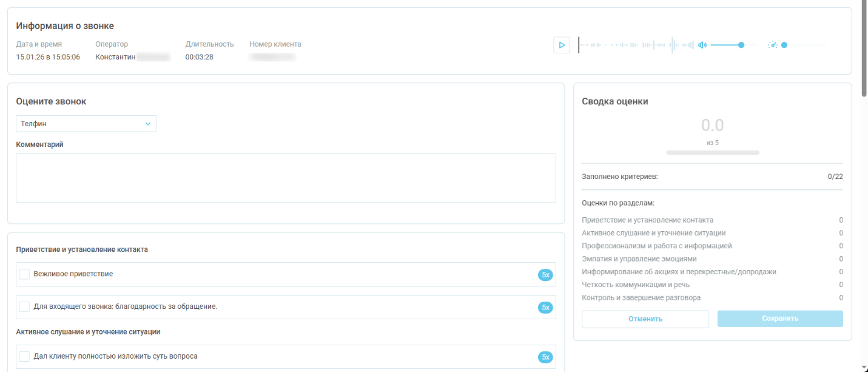868x372 pixels.
Task: Click the Сохранить button
Action: point(780,319)
